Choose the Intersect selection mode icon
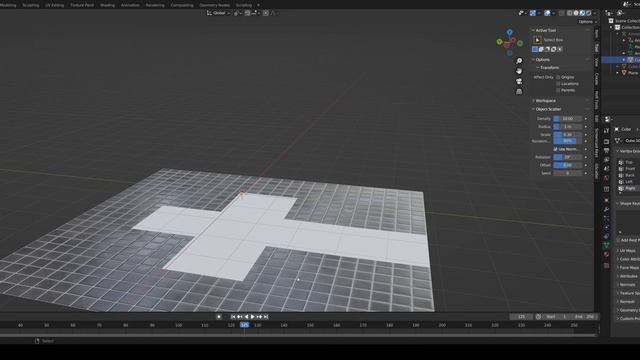This screenshot has height=360, width=640. [560, 49]
